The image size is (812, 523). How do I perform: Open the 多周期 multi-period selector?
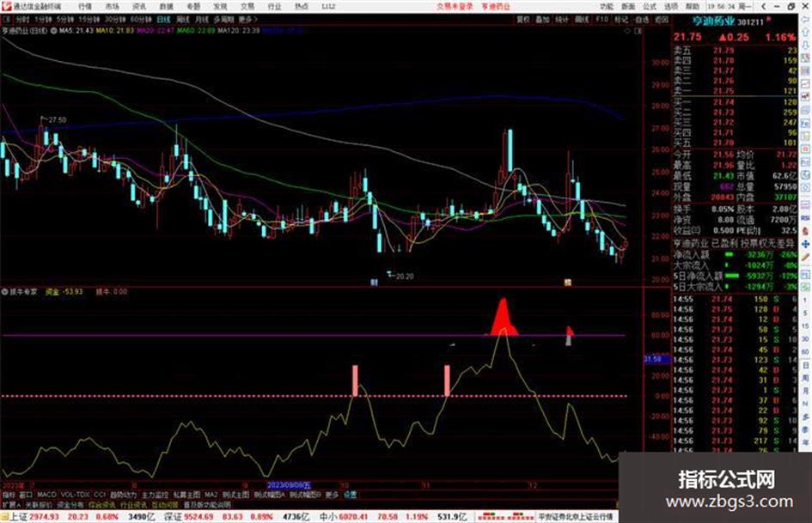pyautogui.click(x=223, y=20)
